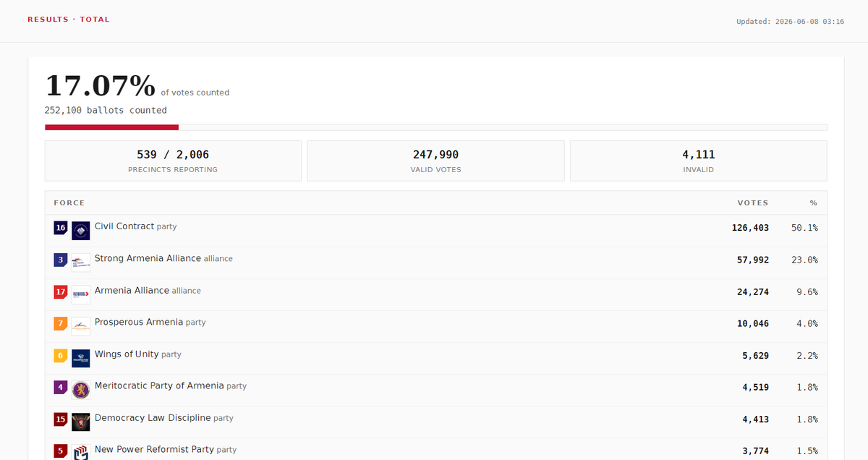Image resolution: width=868 pixels, height=460 pixels.
Task: Click ballot number 17 badge
Action: click(x=61, y=291)
